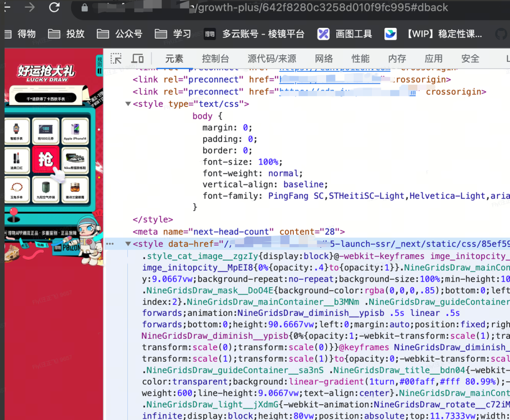Click the font-size: 100% line
This screenshot has height=420, width=510.
click(243, 162)
